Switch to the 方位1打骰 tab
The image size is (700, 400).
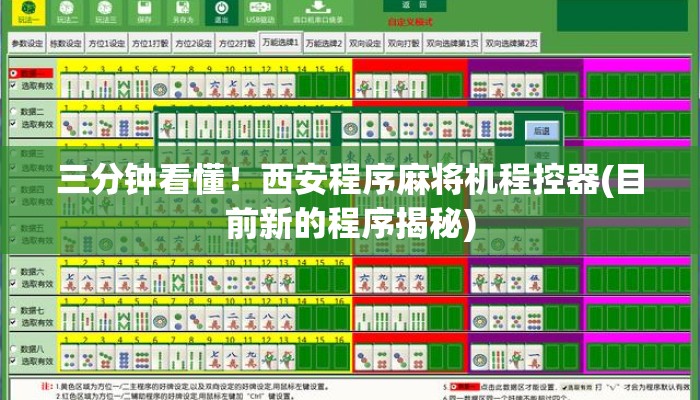[x=150, y=43]
